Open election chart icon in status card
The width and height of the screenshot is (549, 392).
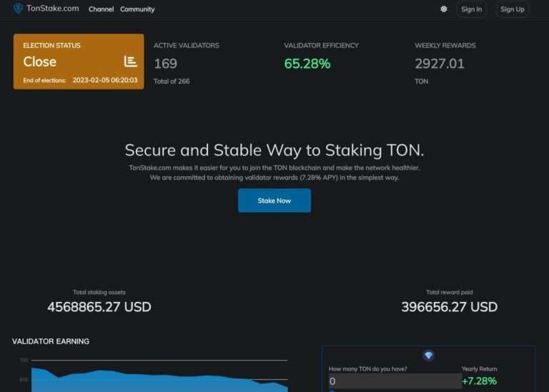click(x=130, y=61)
